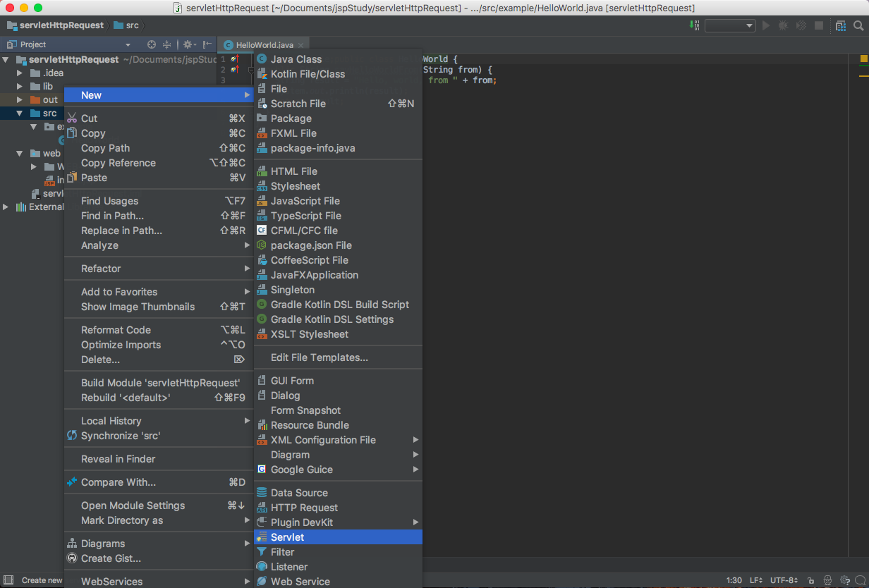Click the Listener icon in submenu
Screen dimensions: 869x588
(262, 567)
